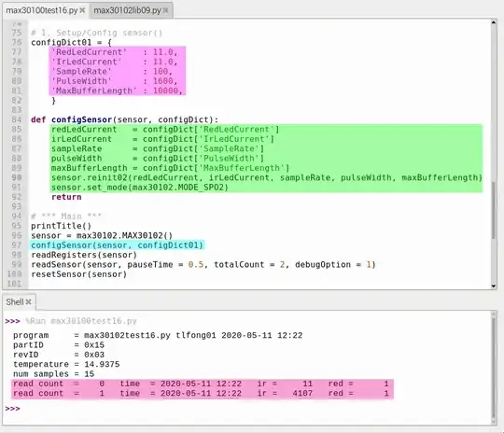Click the printTitle() call line
The width and height of the screenshot is (504, 433).
pos(61,226)
